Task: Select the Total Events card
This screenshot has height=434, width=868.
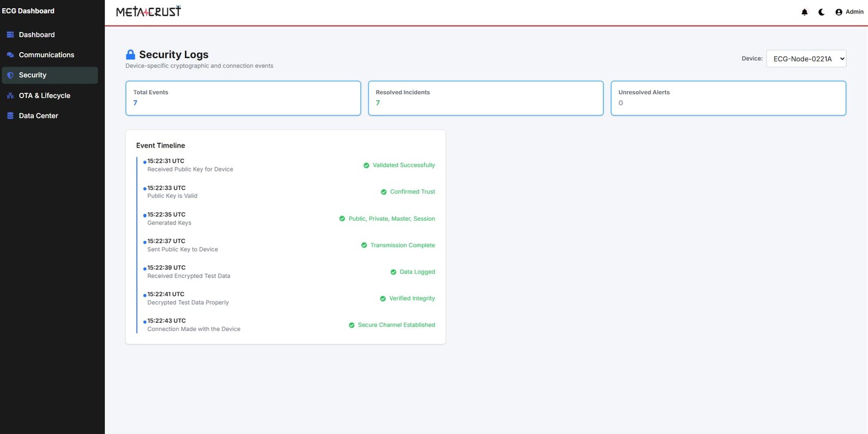Action: pyautogui.click(x=243, y=98)
